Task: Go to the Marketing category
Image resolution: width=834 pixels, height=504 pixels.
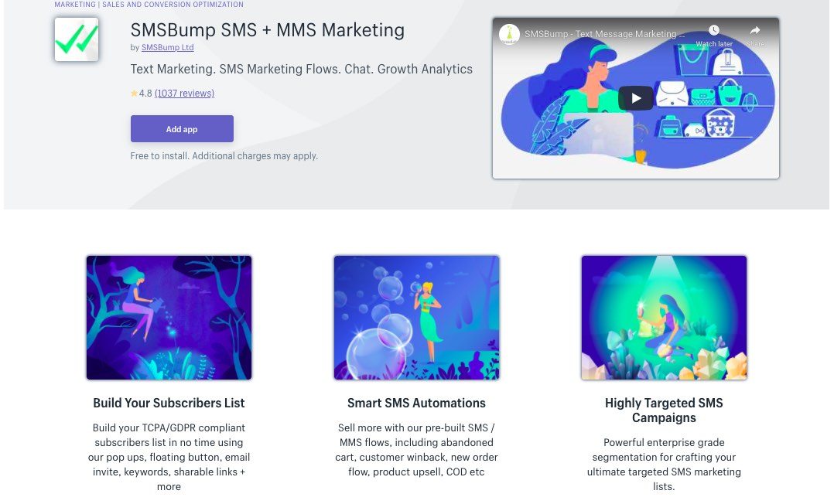Action: [75, 5]
